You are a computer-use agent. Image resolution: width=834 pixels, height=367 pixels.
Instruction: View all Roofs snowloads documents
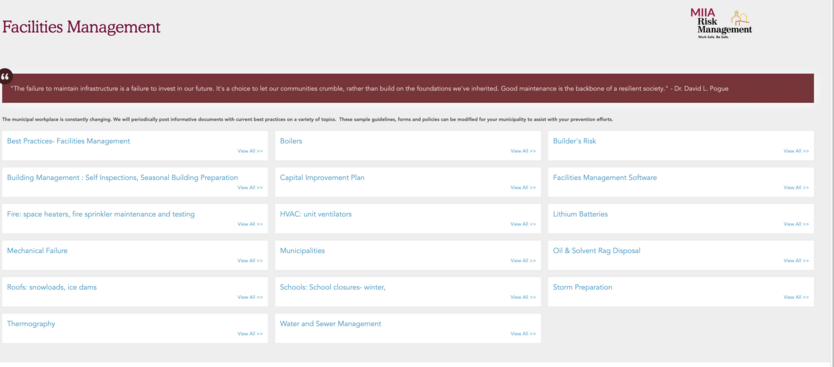[x=250, y=297]
